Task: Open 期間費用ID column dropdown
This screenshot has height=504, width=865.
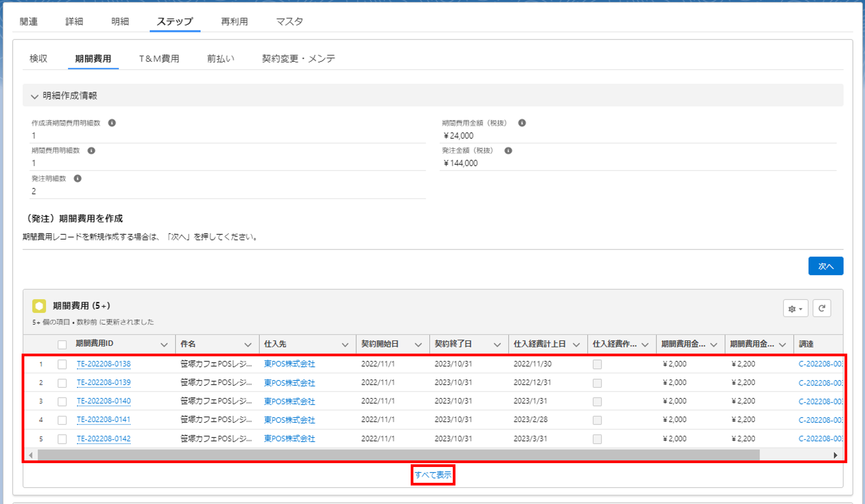Action: [x=164, y=345]
